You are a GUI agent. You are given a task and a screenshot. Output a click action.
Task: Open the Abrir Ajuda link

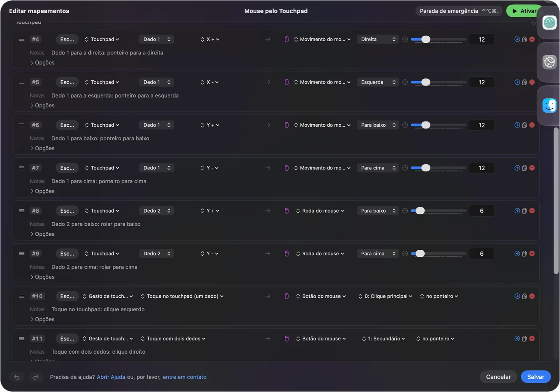pyautogui.click(x=111, y=377)
